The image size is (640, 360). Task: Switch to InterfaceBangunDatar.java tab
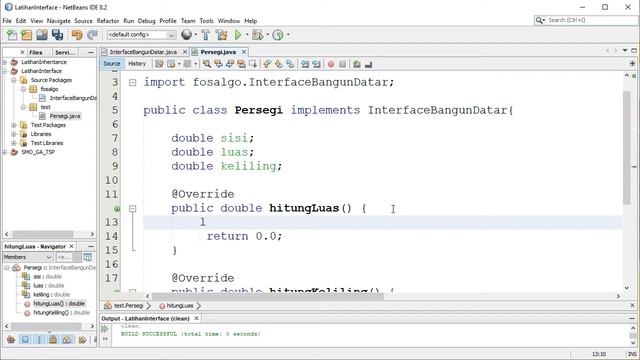[143, 52]
